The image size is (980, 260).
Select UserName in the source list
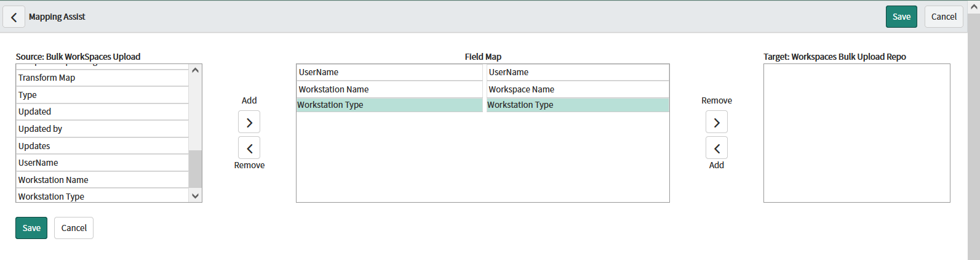click(x=102, y=163)
